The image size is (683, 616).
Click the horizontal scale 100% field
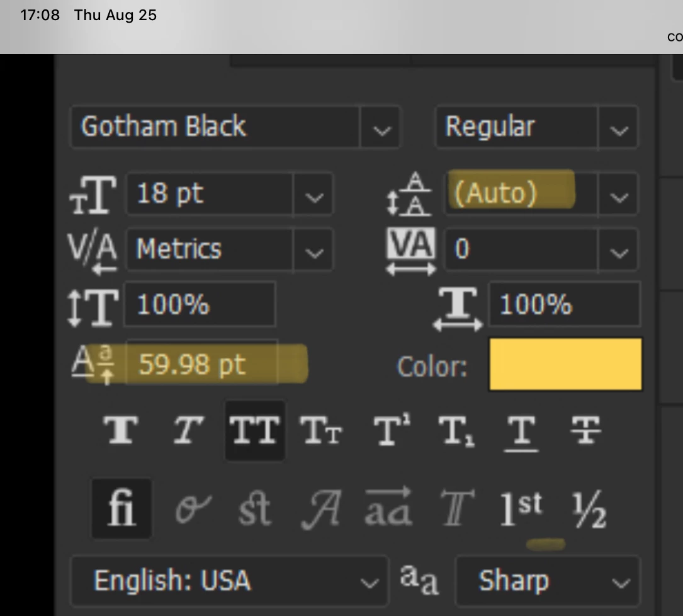pos(565,304)
